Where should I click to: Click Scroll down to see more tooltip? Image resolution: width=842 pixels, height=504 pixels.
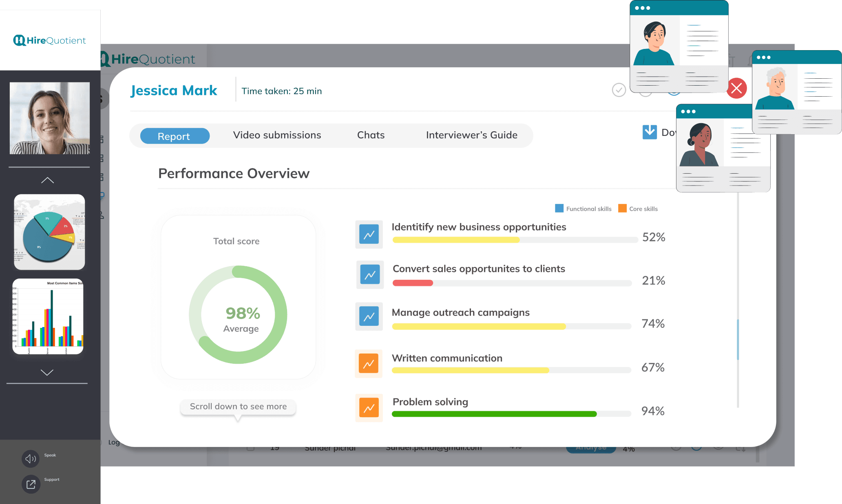(x=238, y=407)
